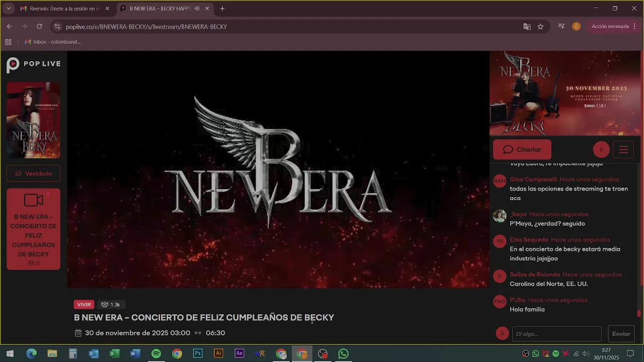644x362 pixels.
Task: Open OBS Studio from the taskbar
Action: click(x=323, y=354)
